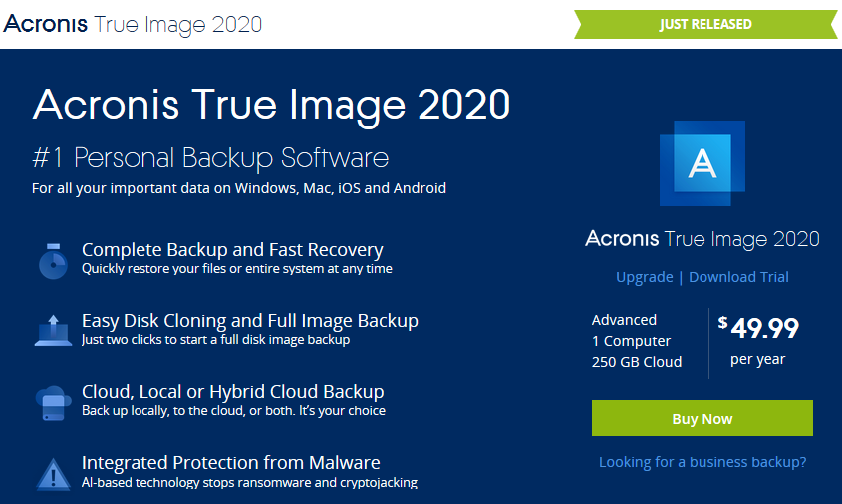Select the Integrated Protection from Malware heading
Viewport: 842px width, 504px height.
[231, 463]
